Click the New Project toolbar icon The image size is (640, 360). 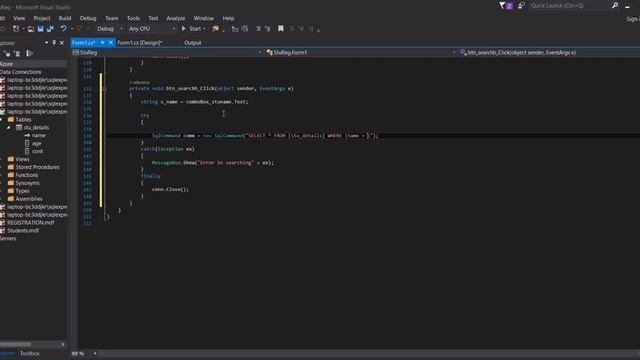[16, 29]
